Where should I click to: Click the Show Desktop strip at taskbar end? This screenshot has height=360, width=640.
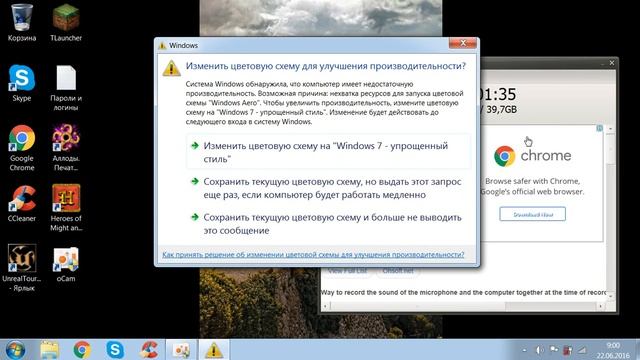click(x=637, y=350)
